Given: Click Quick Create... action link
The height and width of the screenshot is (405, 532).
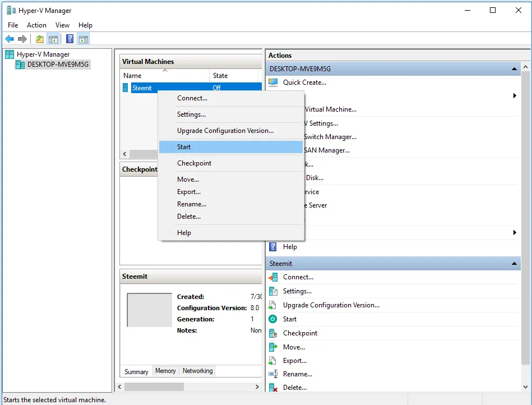Looking at the screenshot, I should [x=304, y=82].
